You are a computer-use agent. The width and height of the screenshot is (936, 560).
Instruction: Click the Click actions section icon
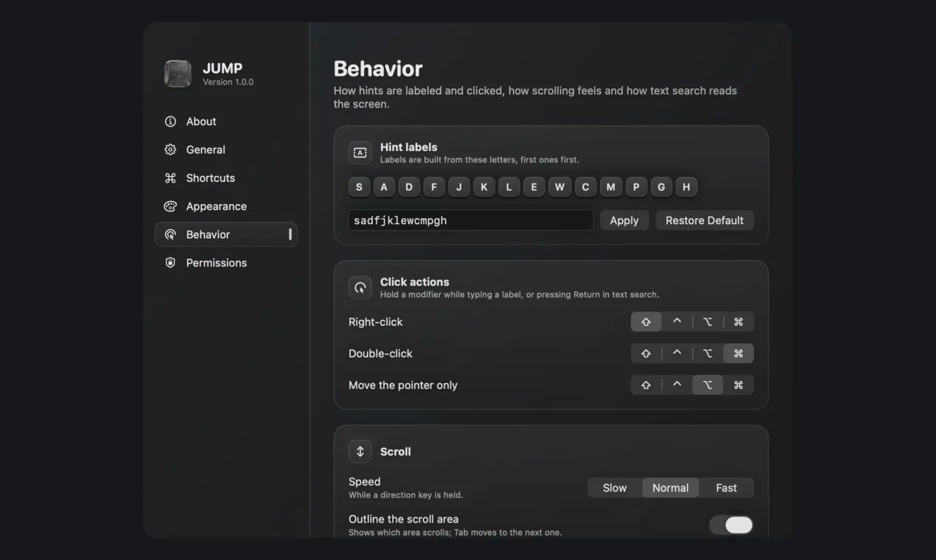tap(360, 287)
